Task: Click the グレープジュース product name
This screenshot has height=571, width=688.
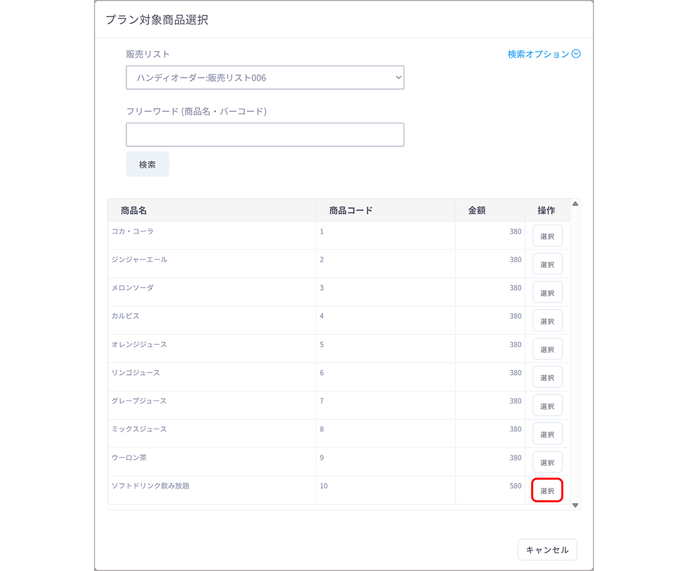Action: pyautogui.click(x=139, y=401)
